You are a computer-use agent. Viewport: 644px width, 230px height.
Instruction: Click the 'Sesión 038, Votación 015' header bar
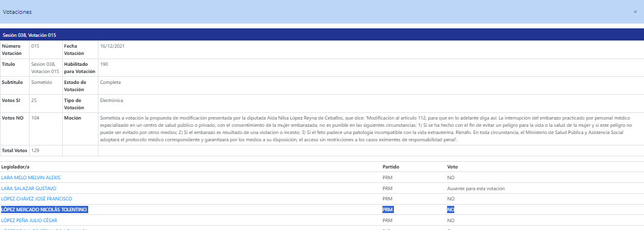[x=322, y=36]
